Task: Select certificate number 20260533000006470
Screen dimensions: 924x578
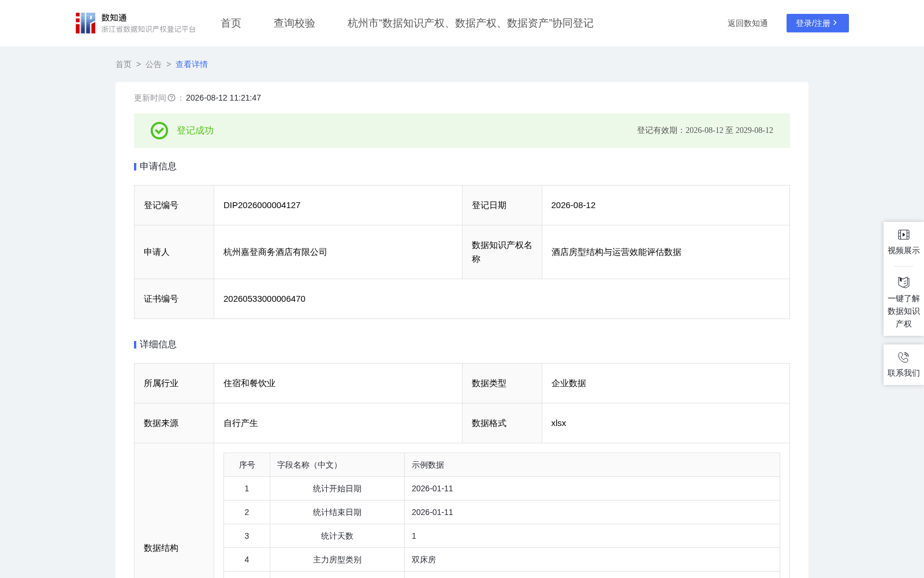Action: (x=264, y=299)
